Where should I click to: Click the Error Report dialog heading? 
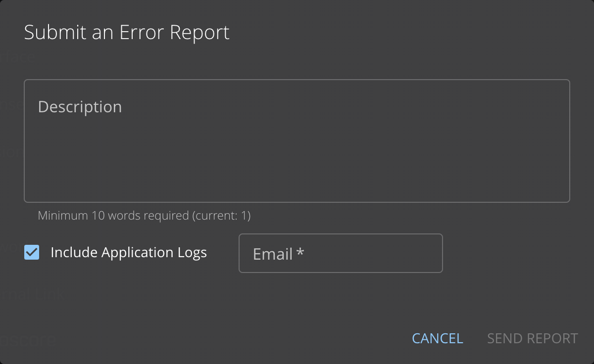127,33
